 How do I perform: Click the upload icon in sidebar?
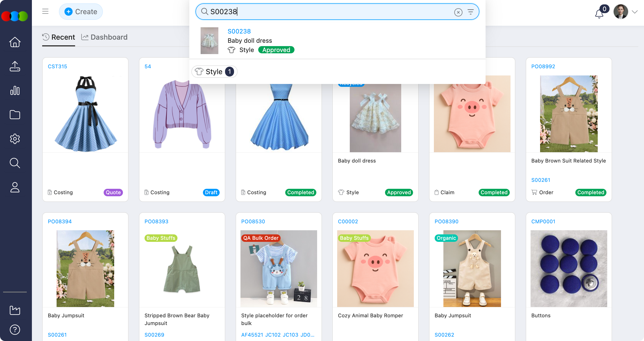point(15,66)
